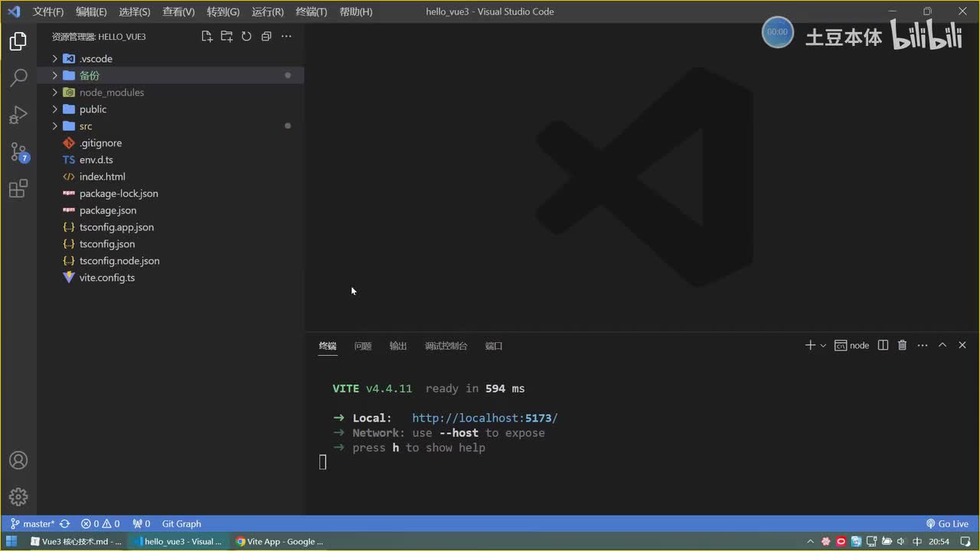This screenshot has width=980, height=551.
Task: Open new terminal profile dropdown arrow
Action: 823,346
